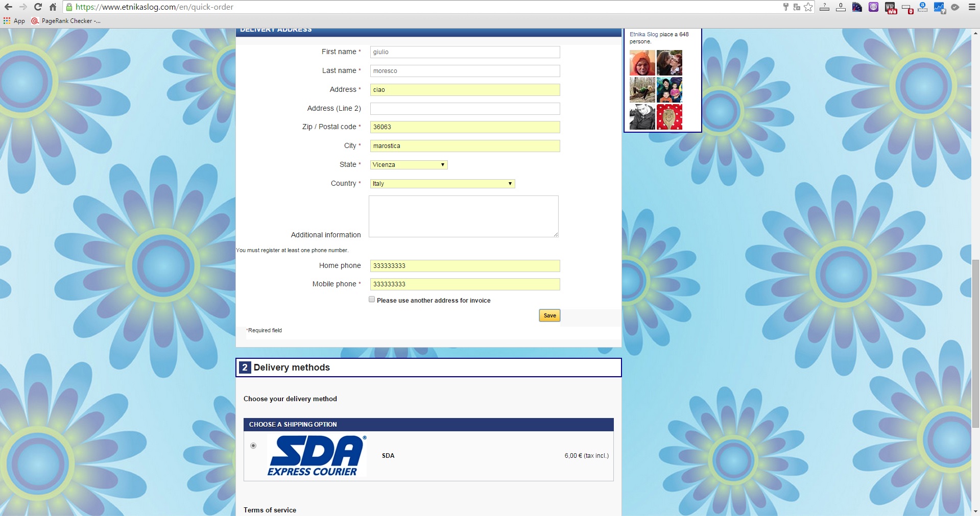Open the App launcher in bookmarks bar
Screen dimensions: 980x516
click(14, 21)
